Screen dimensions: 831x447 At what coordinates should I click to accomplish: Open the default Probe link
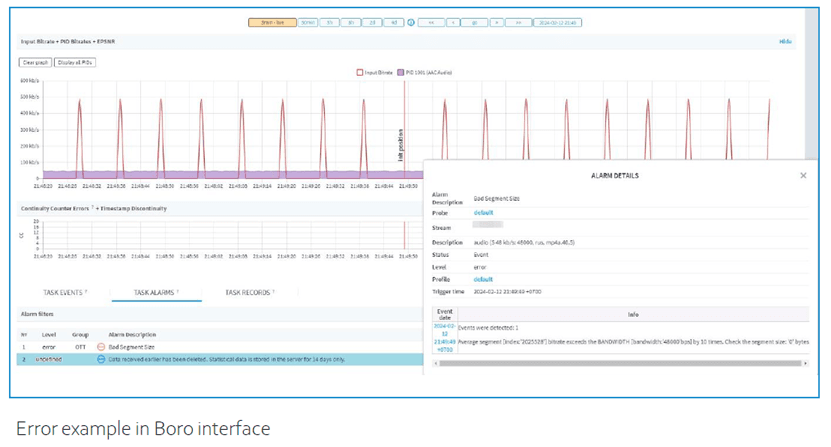pyautogui.click(x=483, y=213)
